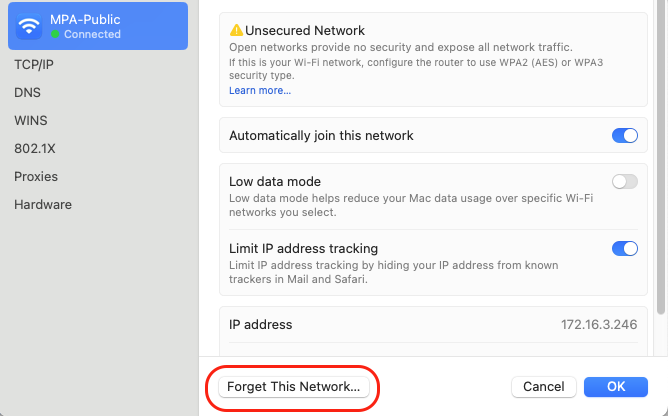Turn off Limit IP address tracking

(x=624, y=249)
